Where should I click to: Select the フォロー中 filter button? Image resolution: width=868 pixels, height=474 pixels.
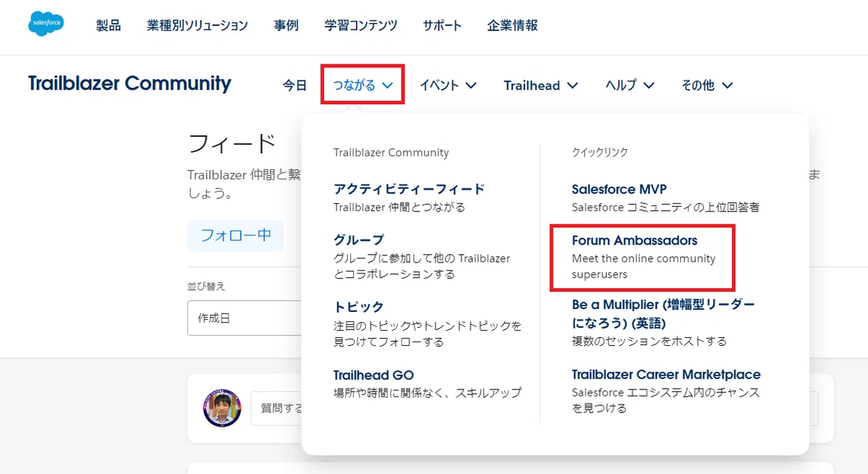click(x=235, y=235)
